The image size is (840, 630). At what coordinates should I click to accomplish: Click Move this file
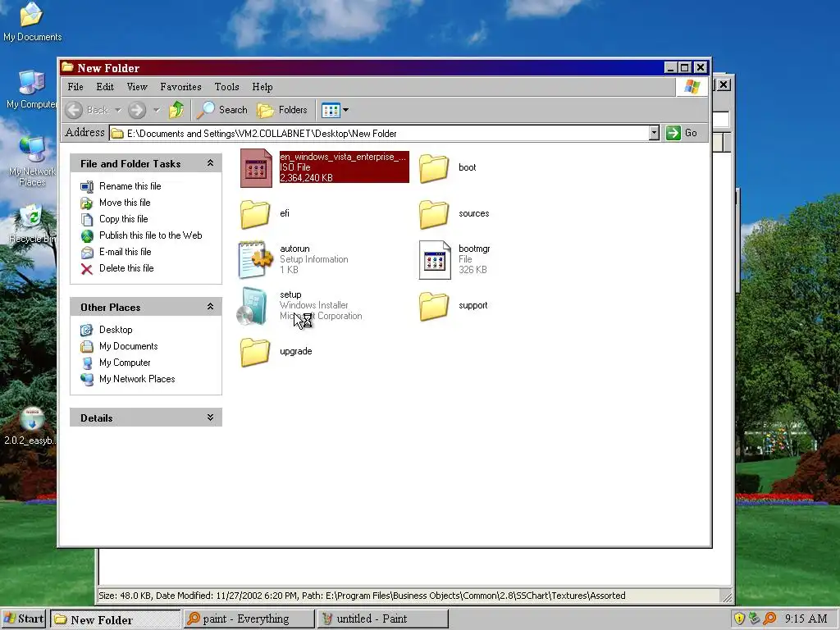pyautogui.click(x=125, y=203)
